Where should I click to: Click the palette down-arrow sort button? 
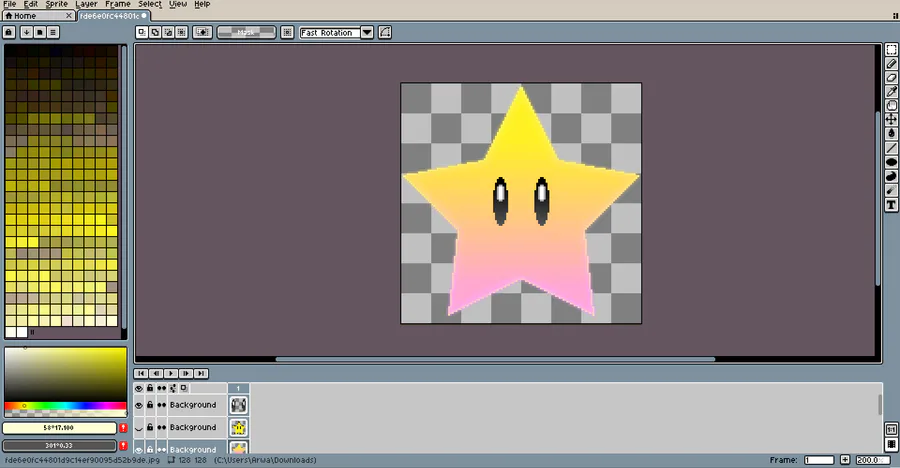[x=26, y=32]
